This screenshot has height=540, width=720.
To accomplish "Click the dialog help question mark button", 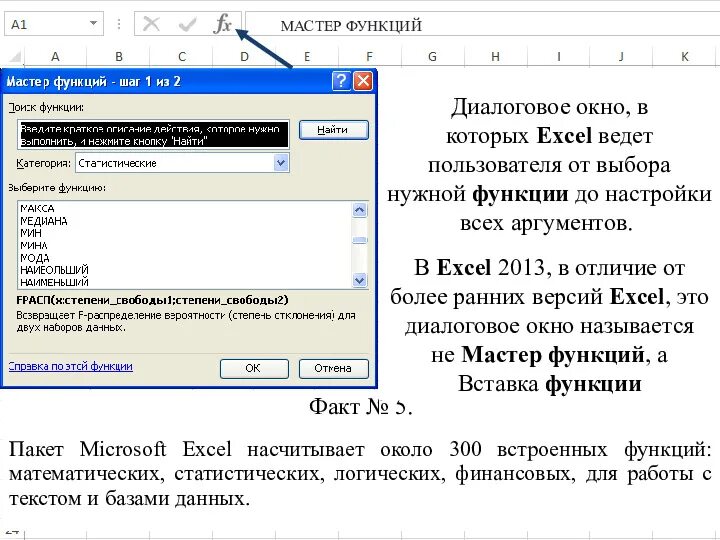I will (341, 81).
